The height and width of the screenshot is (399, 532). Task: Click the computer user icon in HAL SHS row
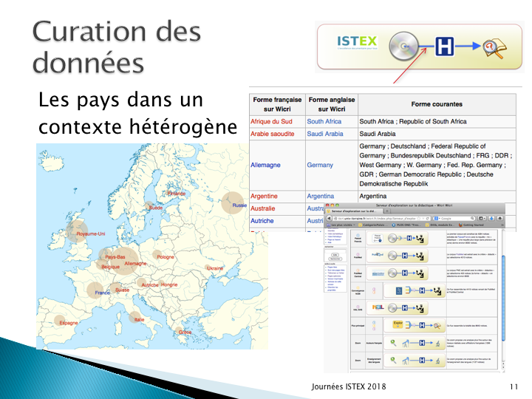[x=420, y=308]
